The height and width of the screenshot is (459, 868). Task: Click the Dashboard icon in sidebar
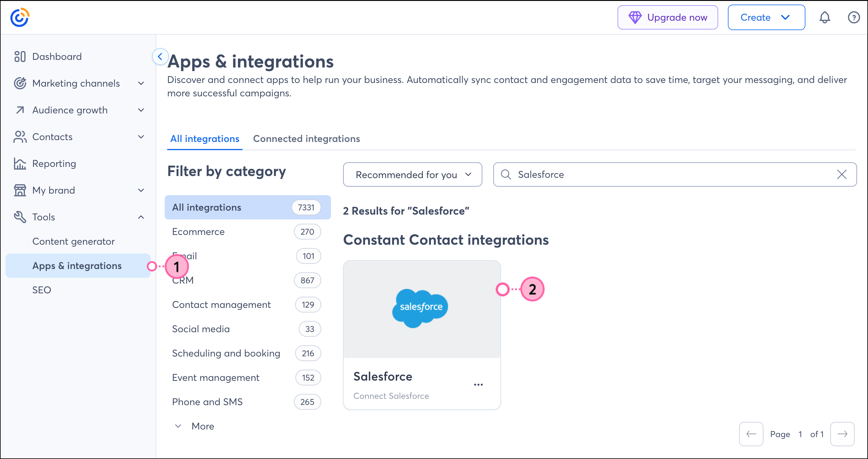tap(20, 57)
